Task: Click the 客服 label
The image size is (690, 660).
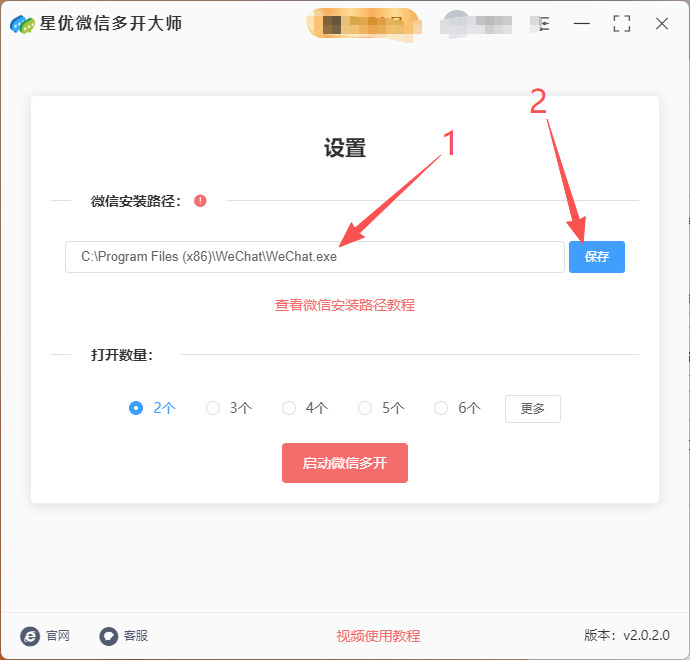Action: point(136,636)
